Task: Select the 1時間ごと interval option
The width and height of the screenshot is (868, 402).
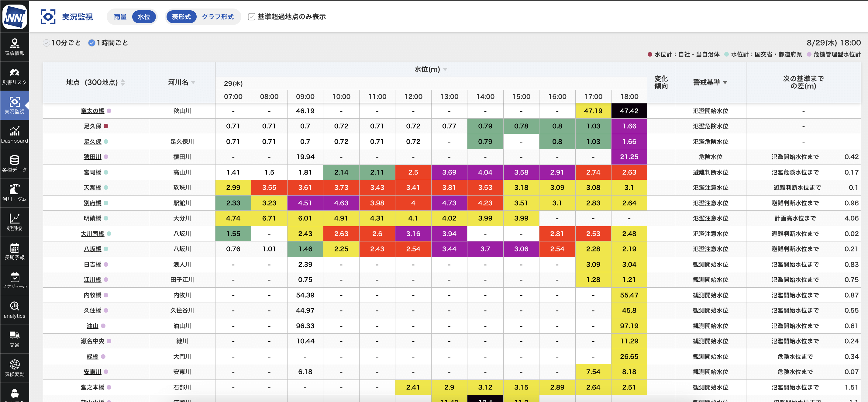Action: (92, 43)
